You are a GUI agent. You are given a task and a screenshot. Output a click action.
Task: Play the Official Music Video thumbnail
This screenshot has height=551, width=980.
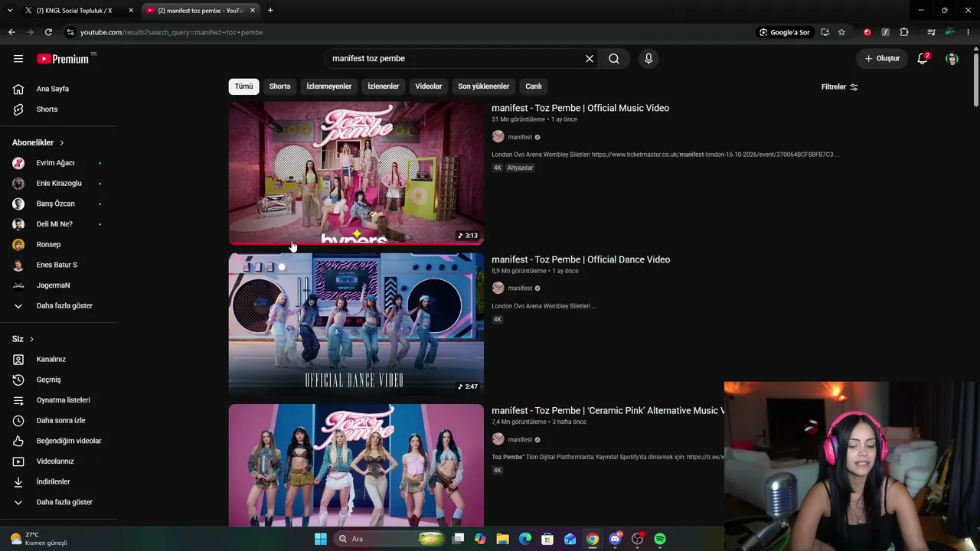click(356, 173)
